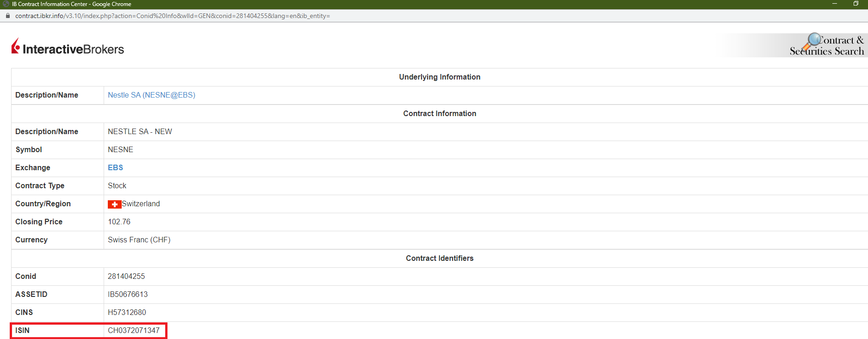Click the Country/Region row label
868x339 pixels.
tap(43, 203)
